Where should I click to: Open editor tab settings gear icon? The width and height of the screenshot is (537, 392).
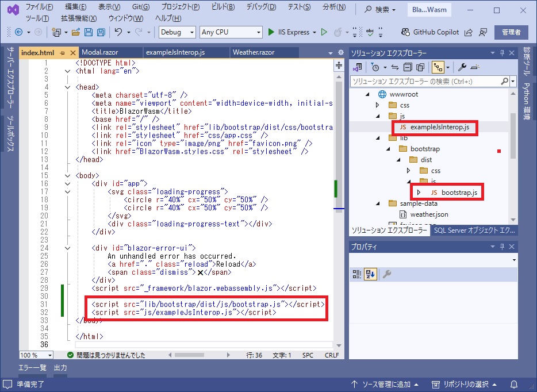341,52
